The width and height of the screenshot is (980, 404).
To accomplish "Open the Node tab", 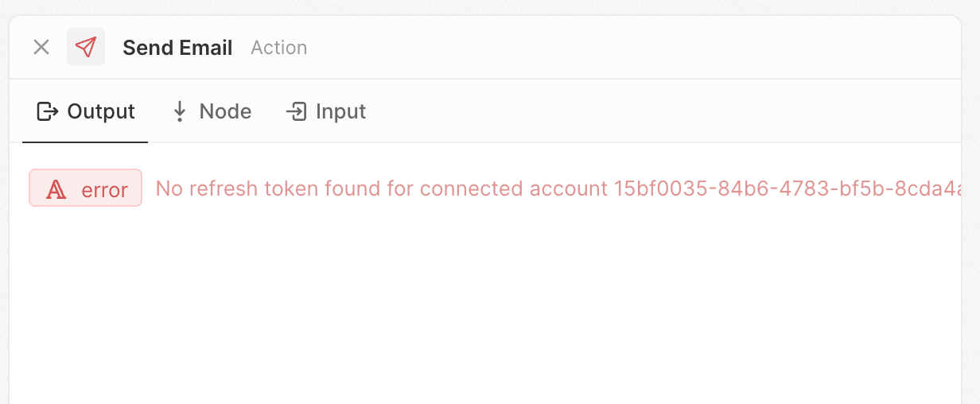I will click(x=212, y=111).
